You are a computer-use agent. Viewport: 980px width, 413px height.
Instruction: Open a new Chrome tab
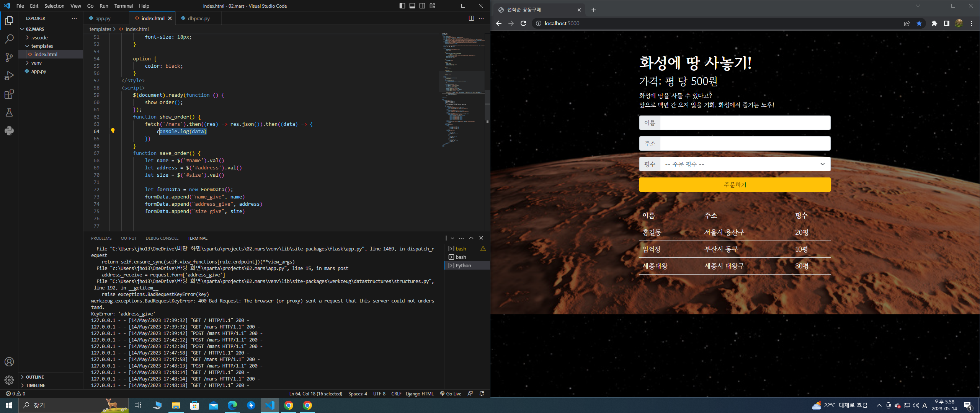pos(593,10)
